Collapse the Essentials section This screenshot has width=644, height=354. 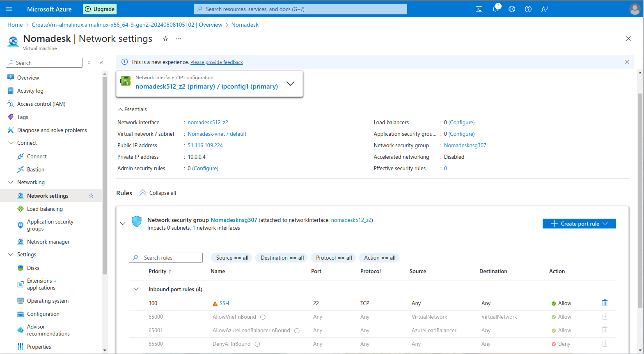120,110
